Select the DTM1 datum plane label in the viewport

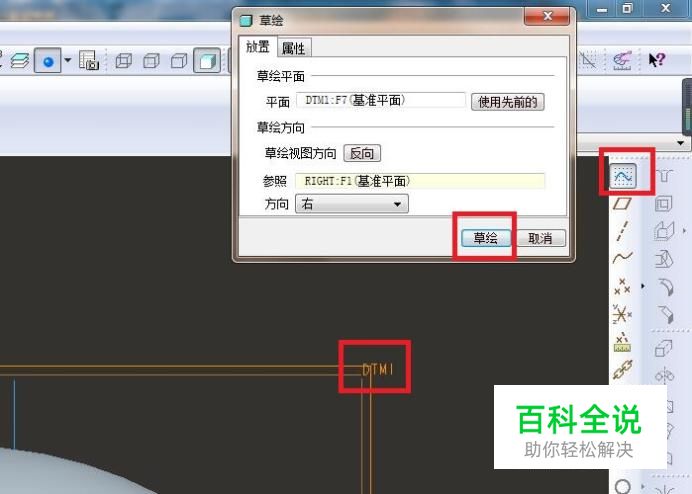pos(378,369)
